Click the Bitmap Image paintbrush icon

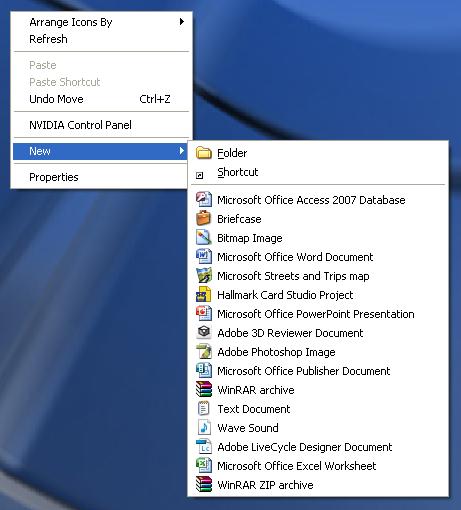[x=204, y=237]
